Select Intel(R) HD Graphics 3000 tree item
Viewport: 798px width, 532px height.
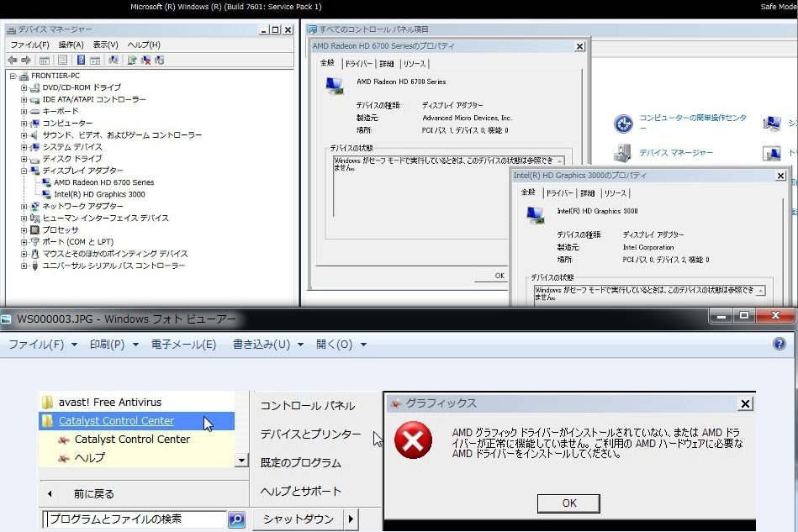[x=99, y=194]
